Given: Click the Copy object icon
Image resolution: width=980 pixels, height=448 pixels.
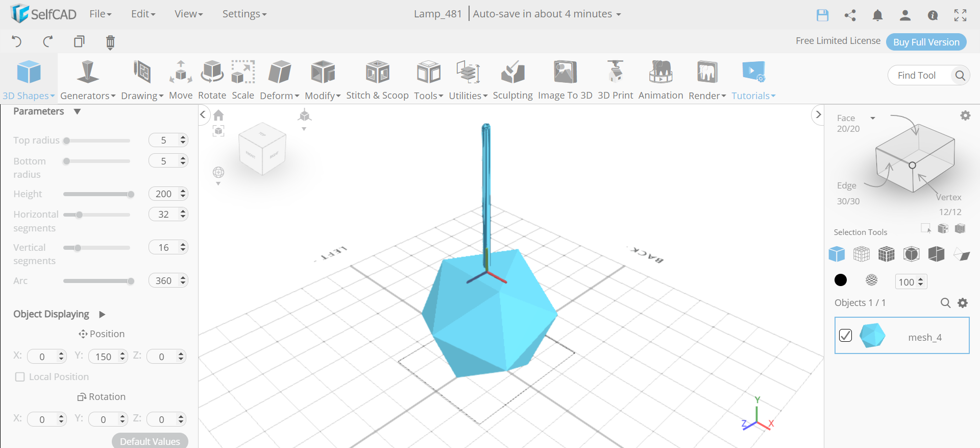Looking at the screenshot, I should pyautogui.click(x=79, y=41).
